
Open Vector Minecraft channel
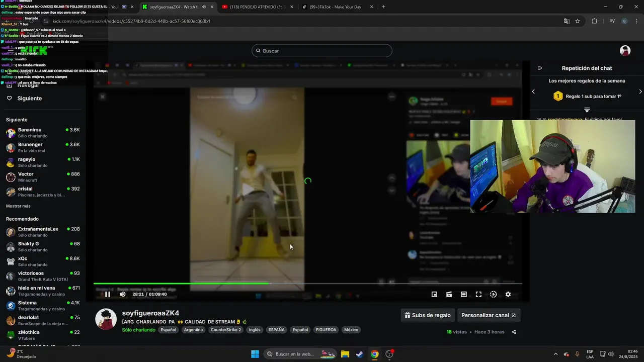click(x=43, y=177)
